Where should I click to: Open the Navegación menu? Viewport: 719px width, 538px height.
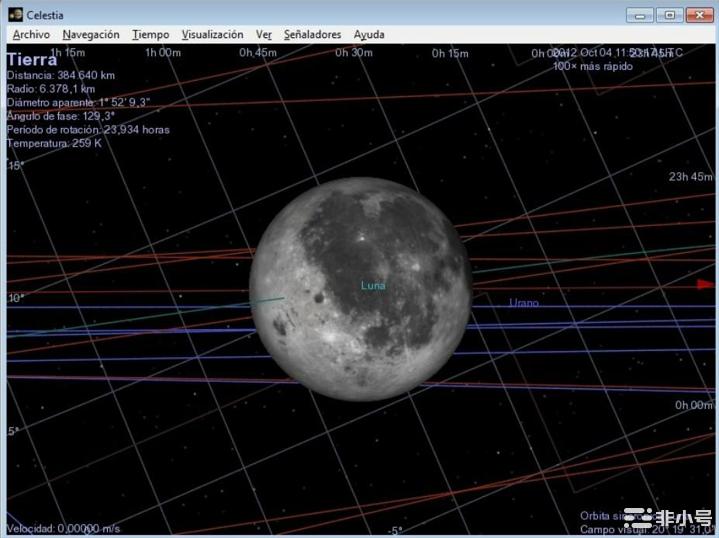pos(90,34)
